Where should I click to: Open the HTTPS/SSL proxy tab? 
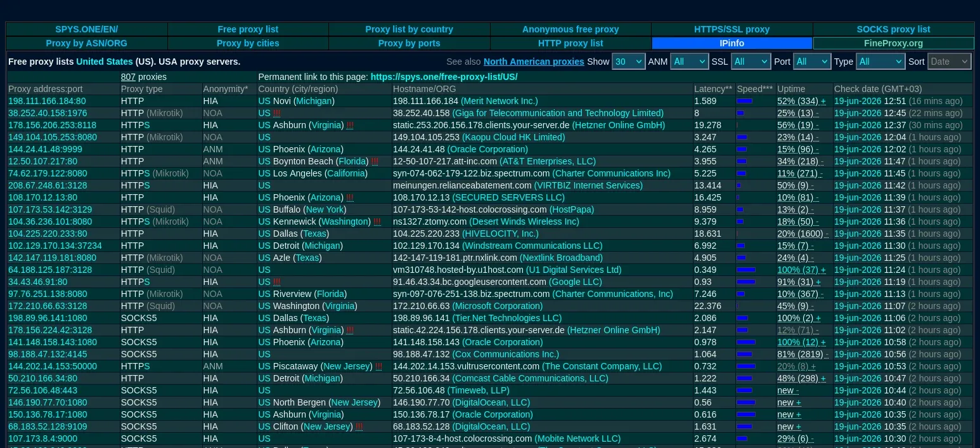[732, 29]
